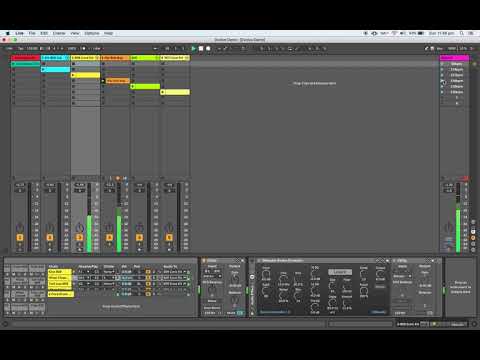Open first chain's Audio To dropdown
This screenshot has height=360, width=480.
click(174, 272)
